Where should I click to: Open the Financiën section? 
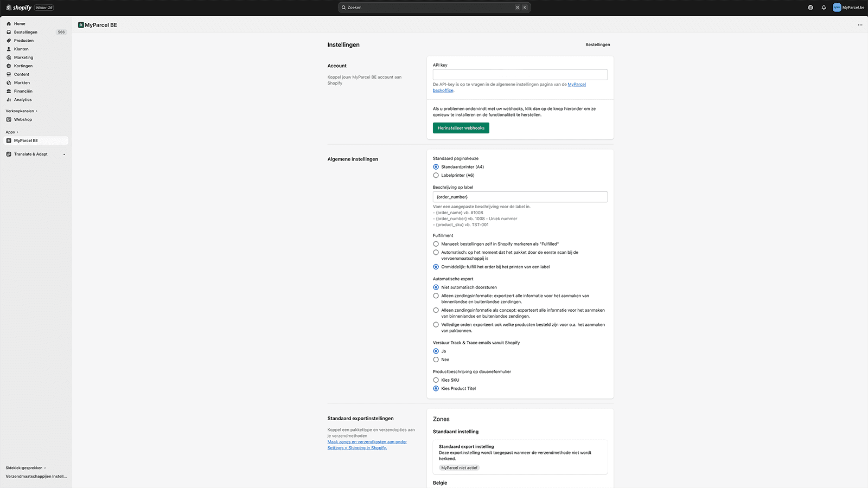(23, 91)
